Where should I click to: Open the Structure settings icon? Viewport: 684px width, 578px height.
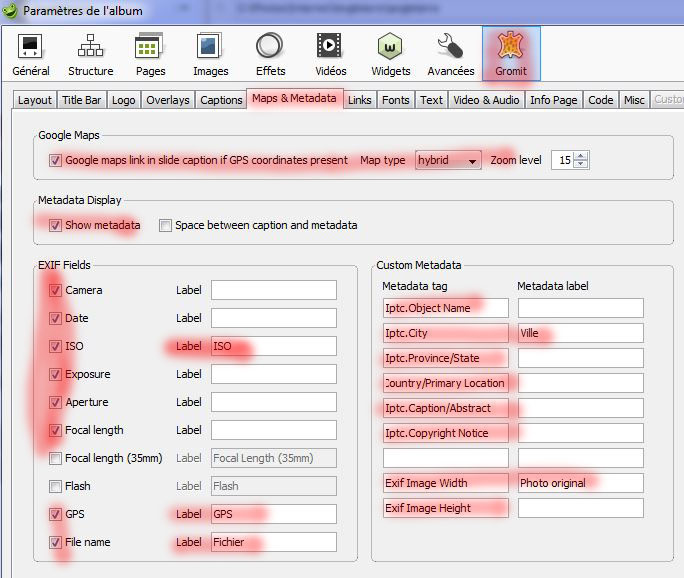(x=90, y=54)
